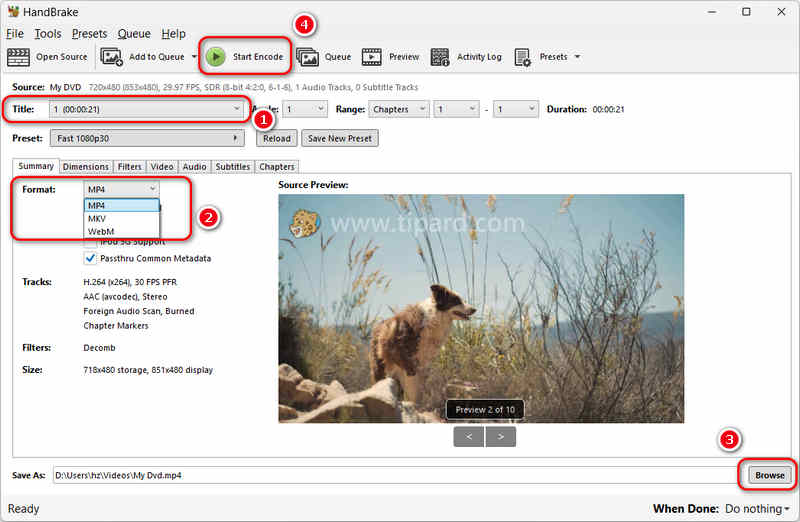Select MKV in the format list
This screenshot has height=522, width=800.
(x=121, y=218)
